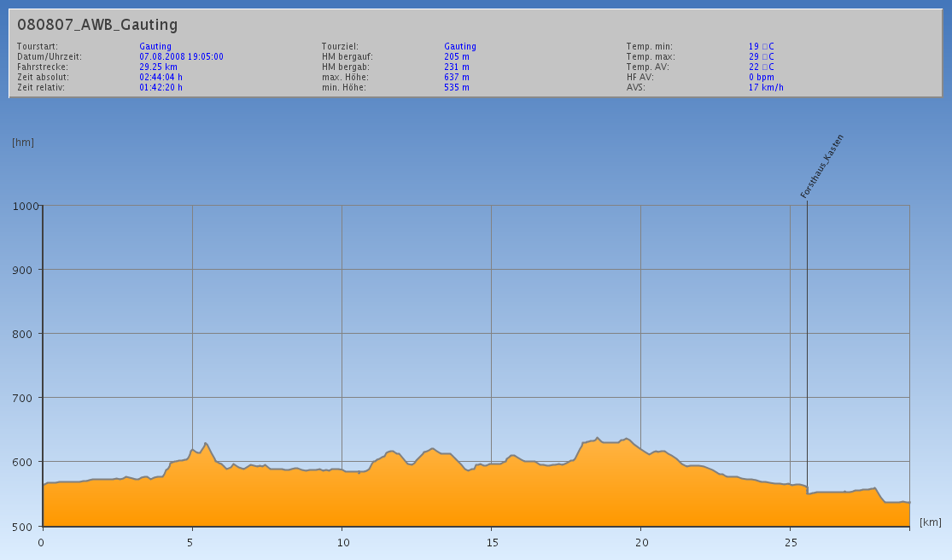Viewport: 952px width, 560px height.
Task: Select the min. Höhe value 535 m
Action: [457, 87]
